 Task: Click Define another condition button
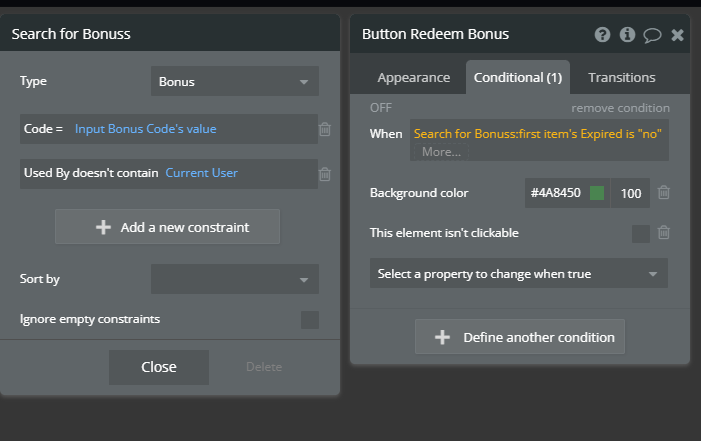pos(520,337)
